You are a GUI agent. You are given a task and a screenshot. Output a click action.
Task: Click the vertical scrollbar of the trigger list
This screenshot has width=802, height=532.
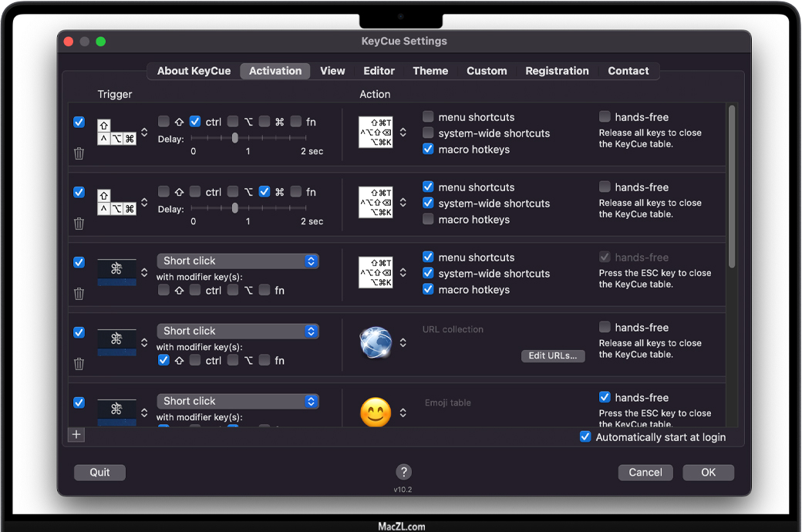732,187
